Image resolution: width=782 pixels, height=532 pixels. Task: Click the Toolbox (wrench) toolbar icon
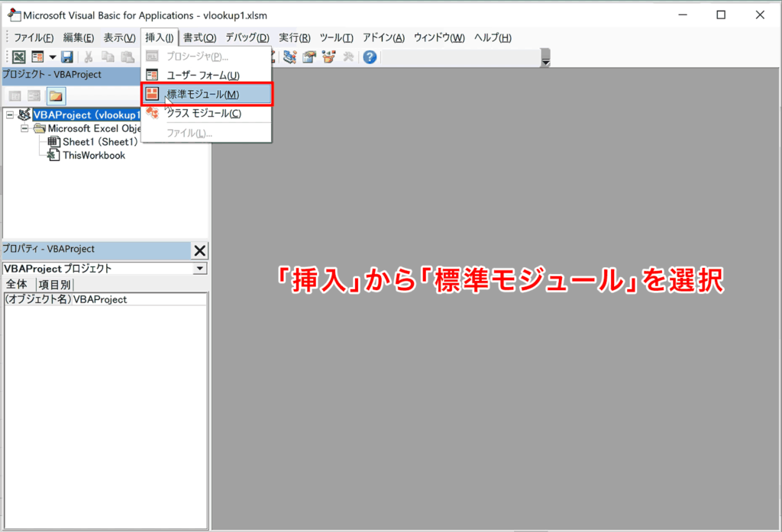coord(348,56)
